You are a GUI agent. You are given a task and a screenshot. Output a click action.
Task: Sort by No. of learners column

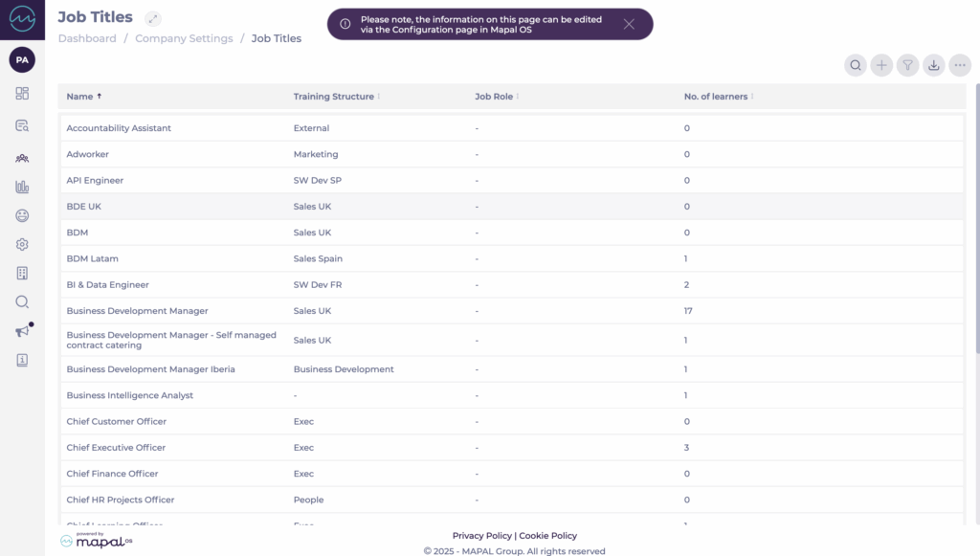716,97
